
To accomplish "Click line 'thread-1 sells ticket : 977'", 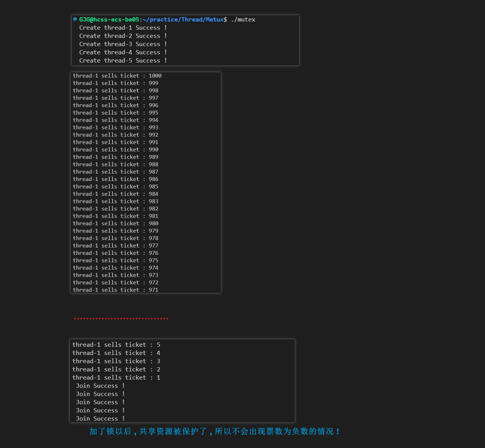I will pos(116,246).
